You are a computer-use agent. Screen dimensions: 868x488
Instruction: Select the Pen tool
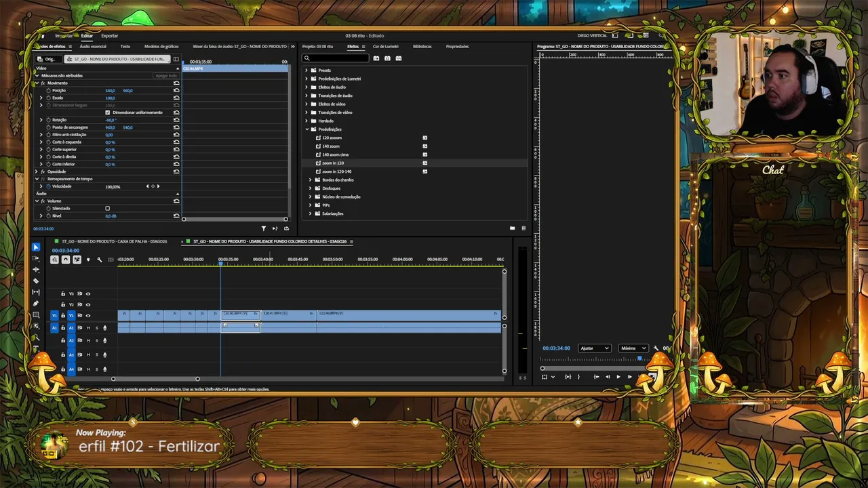point(36,304)
